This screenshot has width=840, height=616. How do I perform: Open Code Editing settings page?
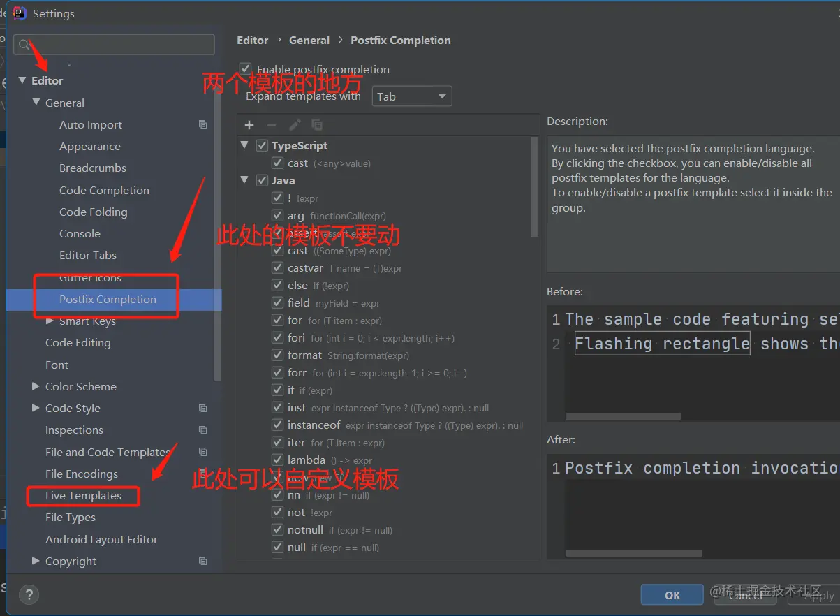pos(78,342)
